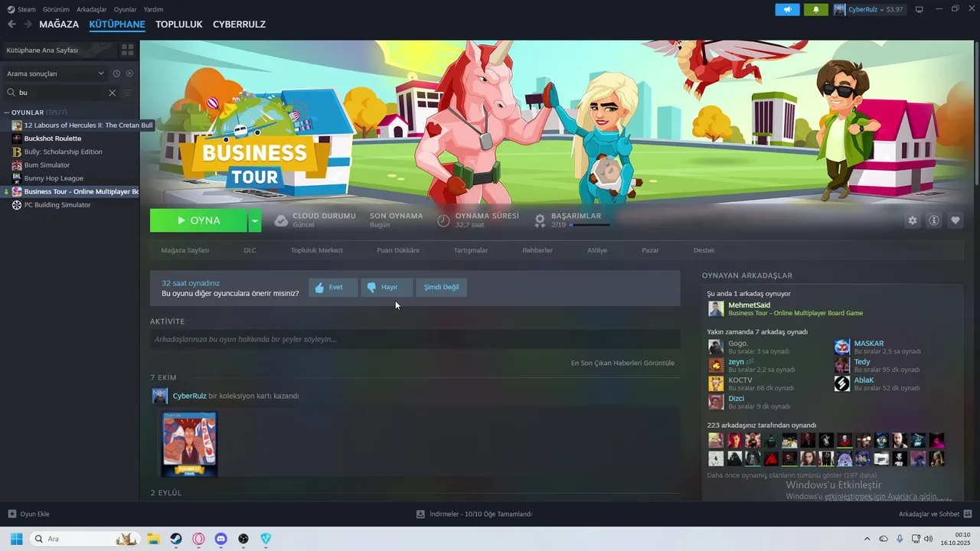Open the Görünüm menu
Screen dimensions: 980x551
pyautogui.click(x=56, y=9)
